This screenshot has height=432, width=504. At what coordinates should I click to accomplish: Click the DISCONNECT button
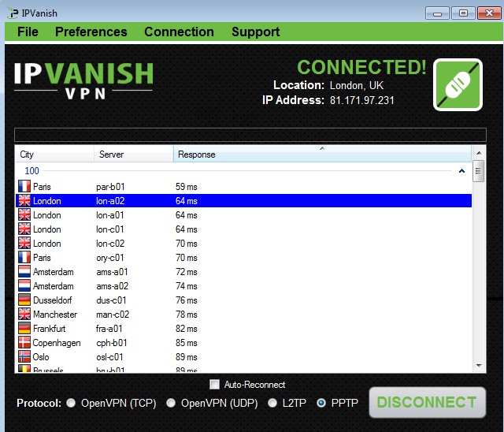point(427,402)
